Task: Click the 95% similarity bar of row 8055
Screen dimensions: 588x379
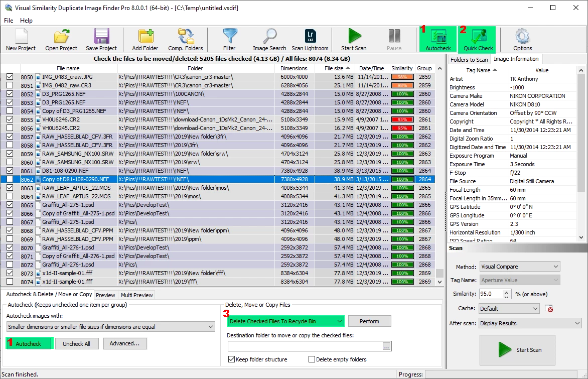Action: pyautogui.click(x=402, y=119)
